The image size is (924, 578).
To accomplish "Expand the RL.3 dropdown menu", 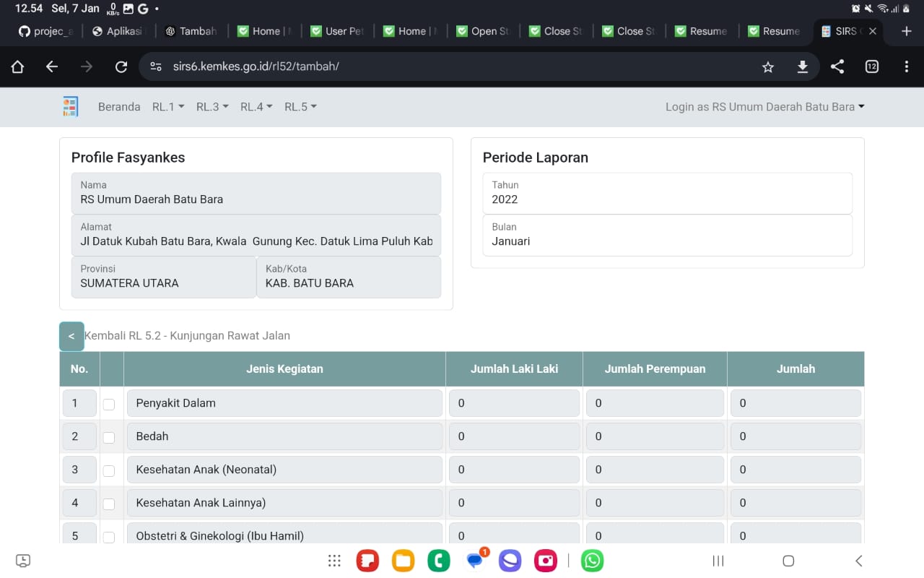I will (x=212, y=106).
